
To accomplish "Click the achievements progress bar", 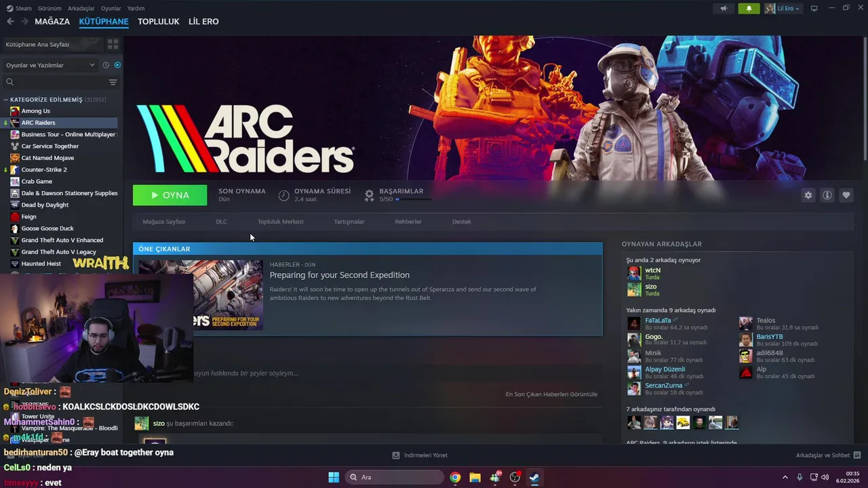I will tap(414, 199).
